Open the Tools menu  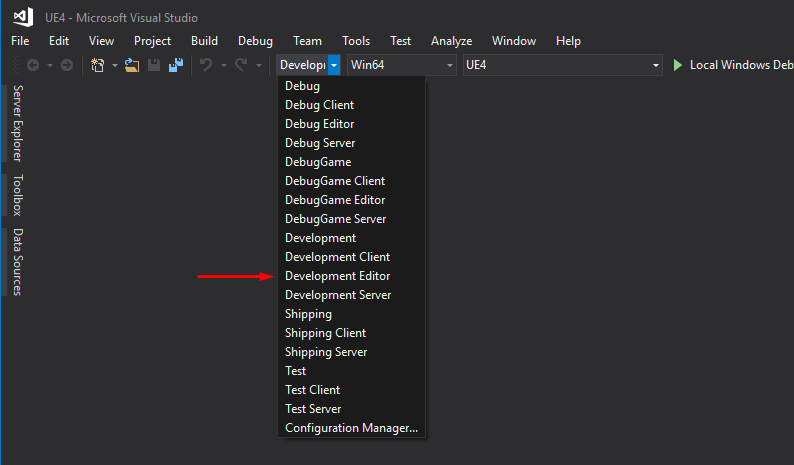(356, 41)
